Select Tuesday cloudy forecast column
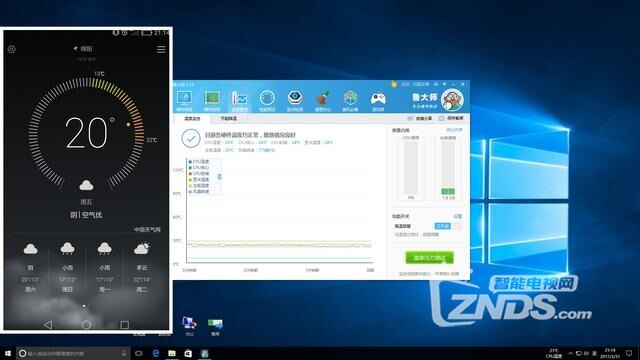The width and height of the screenshot is (640, 360). [x=141, y=268]
